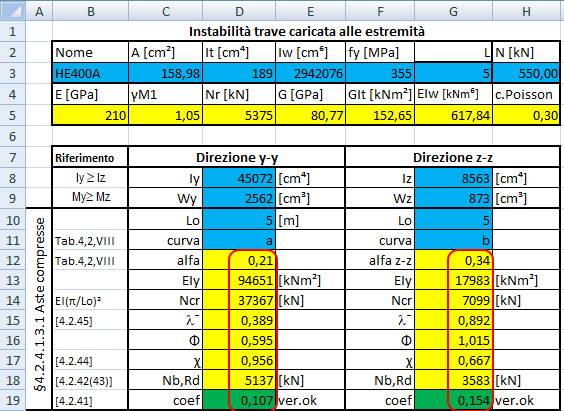This screenshot has height=411, width=564.
Task: Select the Ncr y-y cell 37367
Action: pos(239,300)
